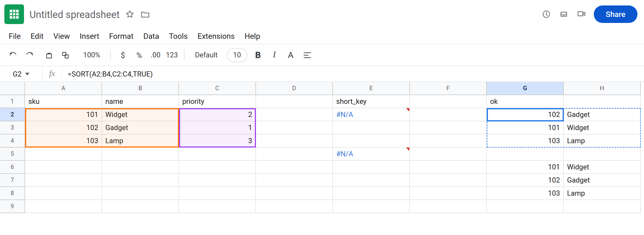Image resolution: width=644 pixels, height=235 pixels.
Task: Open the text color picker
Action: pos(291,55)
